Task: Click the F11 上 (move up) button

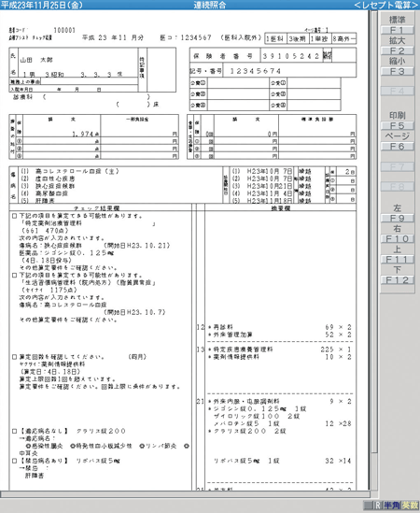Action: pos(397,260)
